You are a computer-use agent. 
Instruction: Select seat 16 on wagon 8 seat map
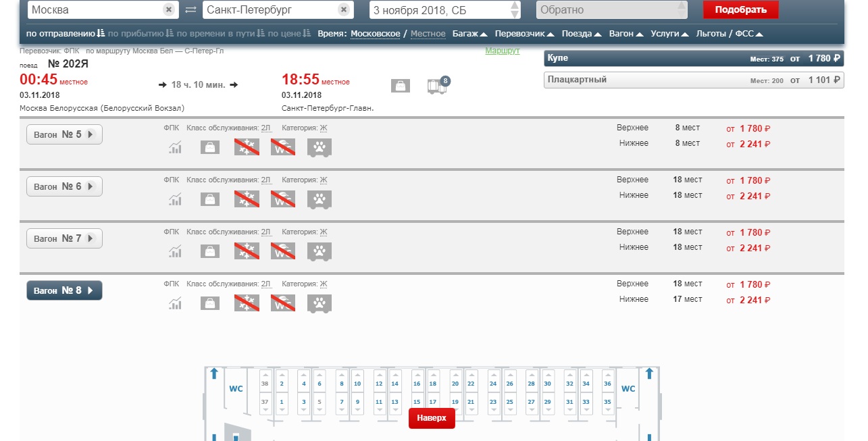[x=417, y=384]
